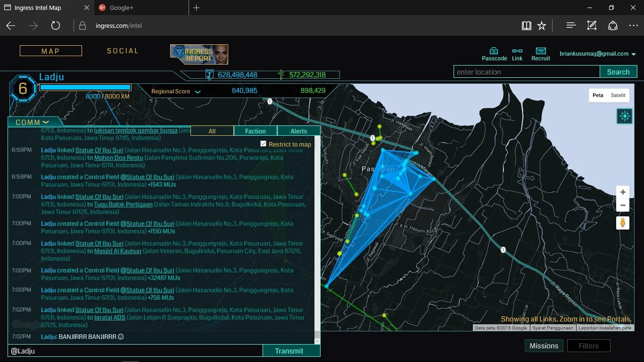Image resolution: width=644 pixels, height=362 pixels.
Task: Open the browser Hub icon
Action: click(x=571, y=25)
